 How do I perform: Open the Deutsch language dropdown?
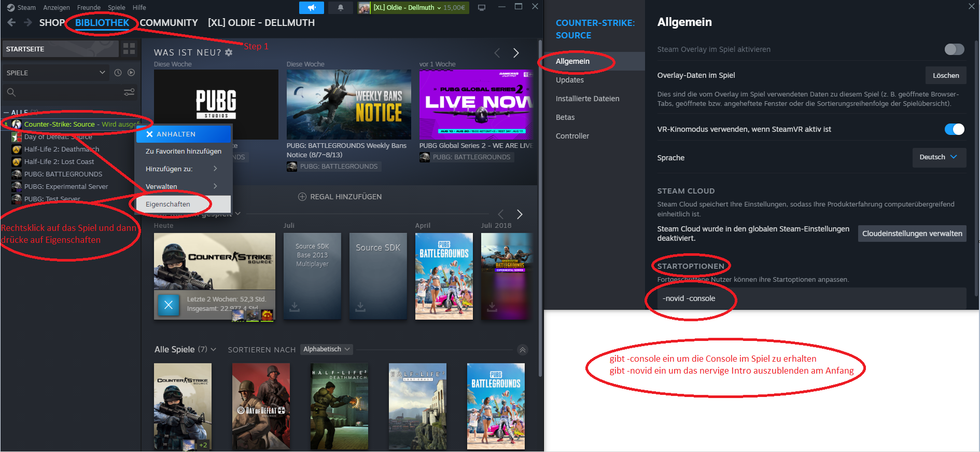click(939, 157)
